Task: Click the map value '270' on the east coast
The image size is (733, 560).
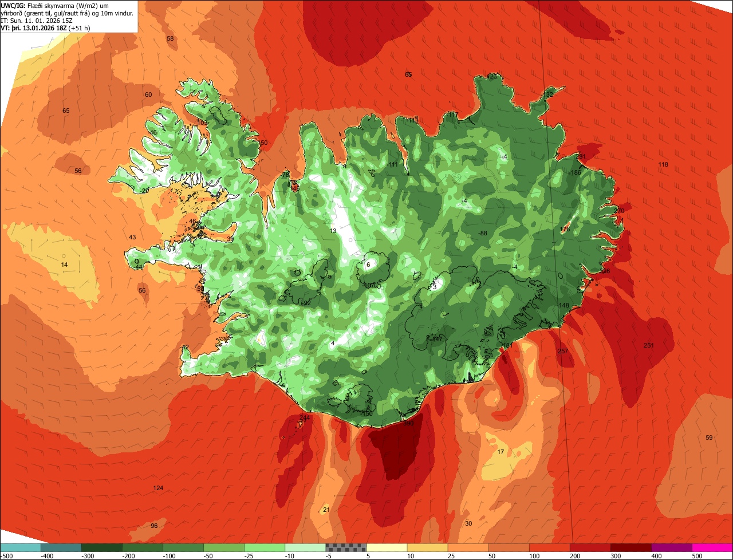Action: 619,211
